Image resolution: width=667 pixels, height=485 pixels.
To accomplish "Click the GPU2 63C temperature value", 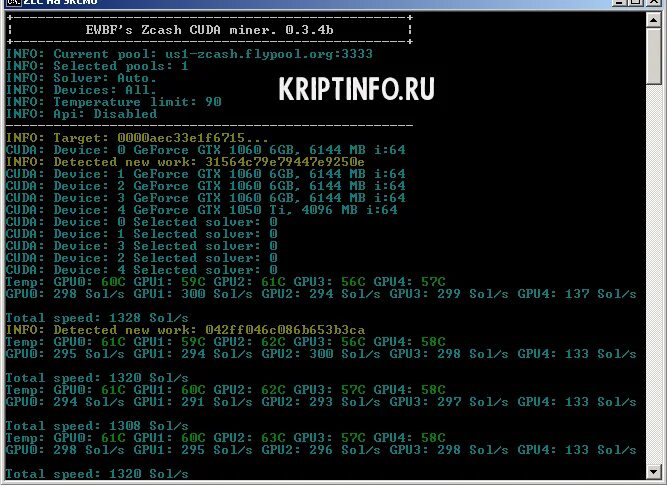I will [x=273, y=438].
